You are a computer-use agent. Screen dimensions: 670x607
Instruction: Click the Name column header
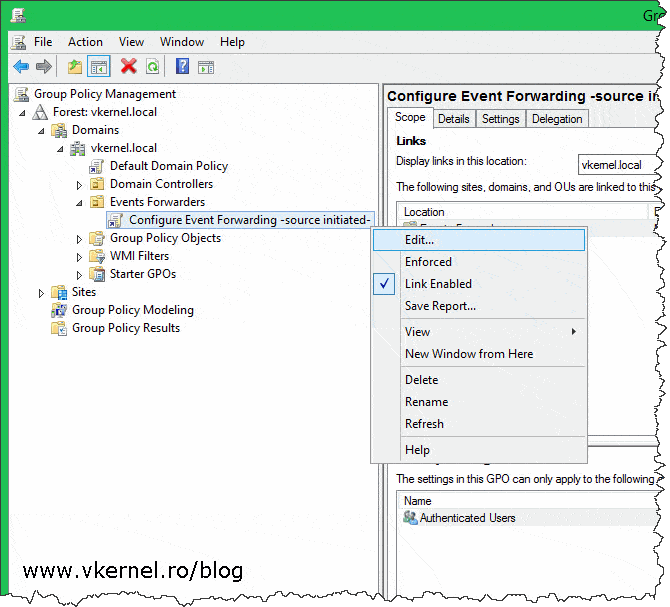tap(528, 501)
